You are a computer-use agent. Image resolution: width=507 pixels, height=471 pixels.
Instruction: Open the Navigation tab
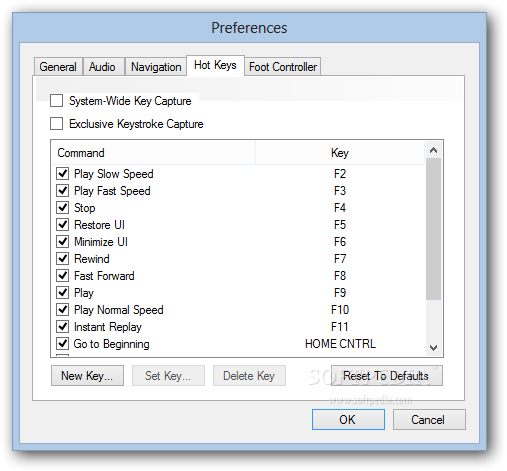[156, 67]
